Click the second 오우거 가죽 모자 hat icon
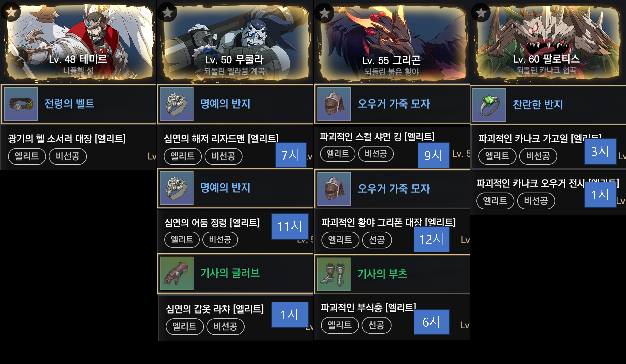The width and height of the screenshot is (626, 364). tap(334, 189)
